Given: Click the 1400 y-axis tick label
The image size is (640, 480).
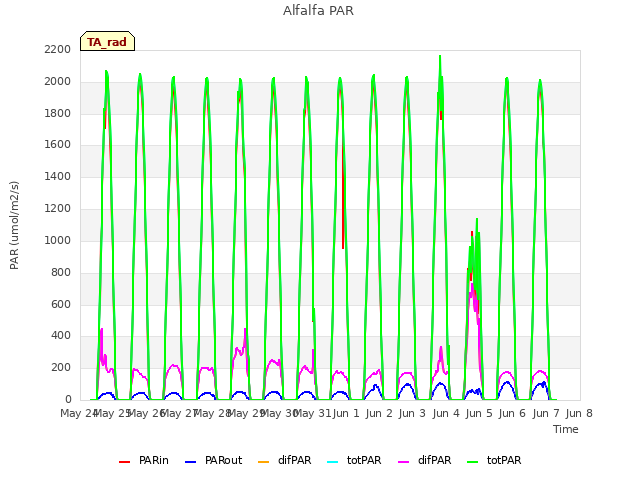Looking at the screenshot, I should tap(58, 176).
